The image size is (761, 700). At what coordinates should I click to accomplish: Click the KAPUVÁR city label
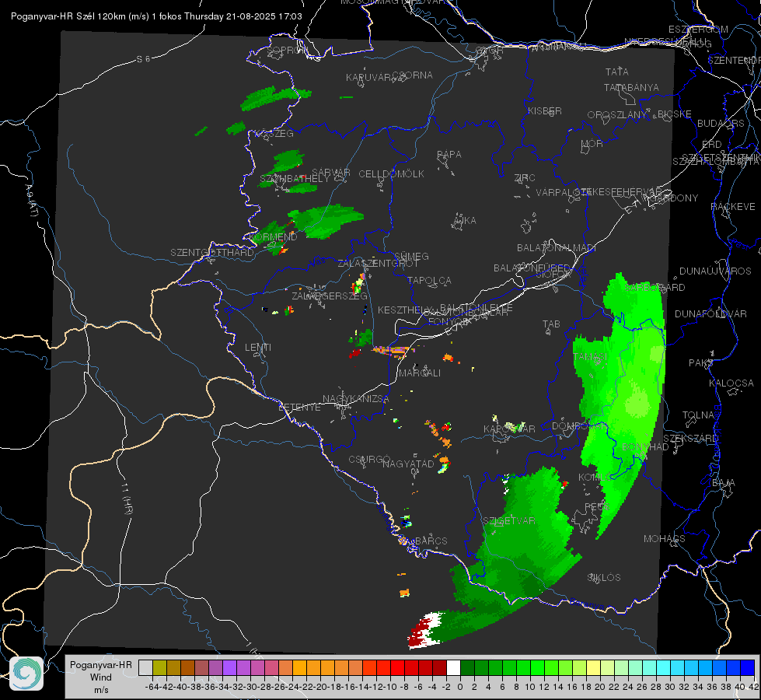[x=369, y=78]
